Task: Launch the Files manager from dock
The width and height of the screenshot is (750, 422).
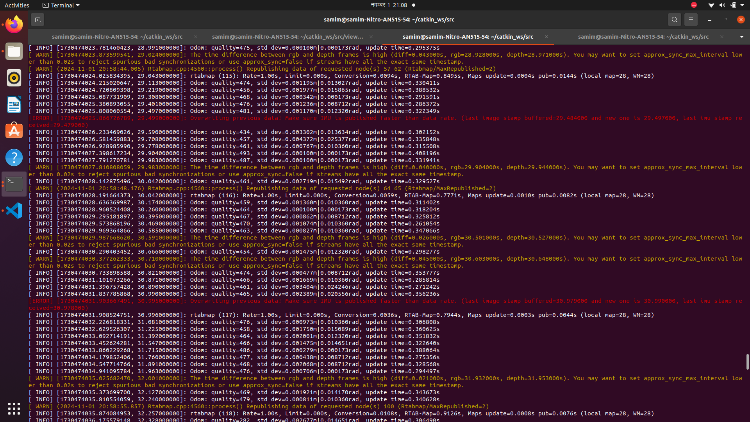Action: click(13, 50)
